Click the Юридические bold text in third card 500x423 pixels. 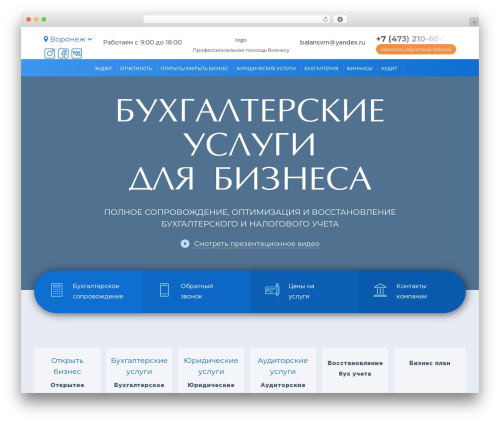tap(211, 385)
